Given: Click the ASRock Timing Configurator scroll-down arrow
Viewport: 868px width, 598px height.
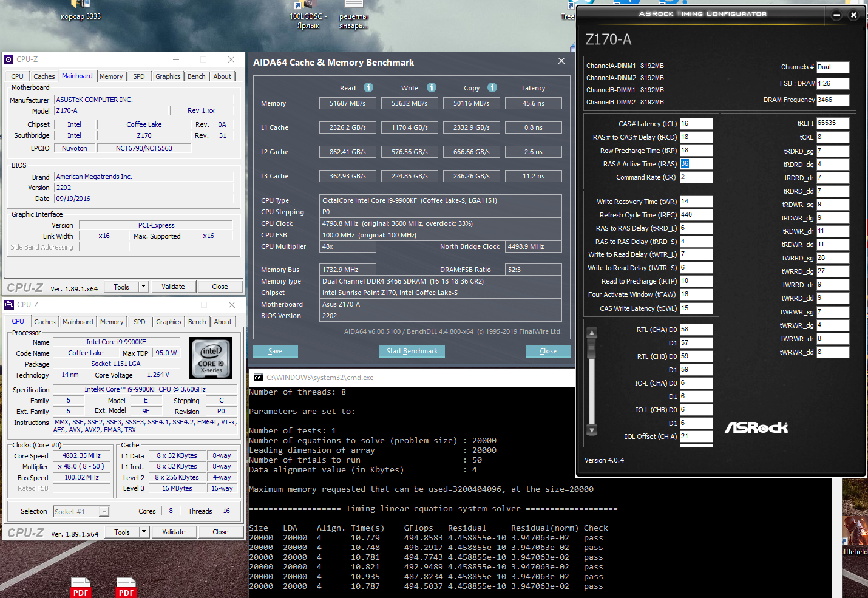Looking at the screenshot, I should [x=592, y=430].
